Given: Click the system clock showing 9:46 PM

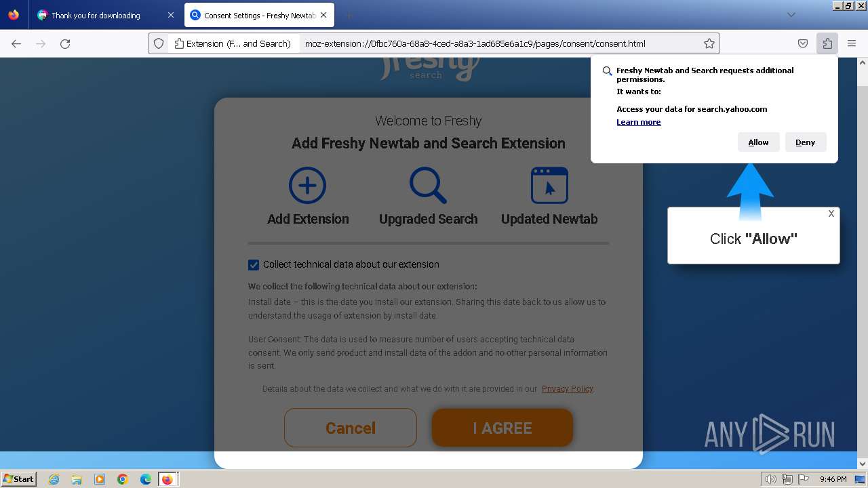Looking at the screenshot, I should pyautogui.click(x=833, y=479).
